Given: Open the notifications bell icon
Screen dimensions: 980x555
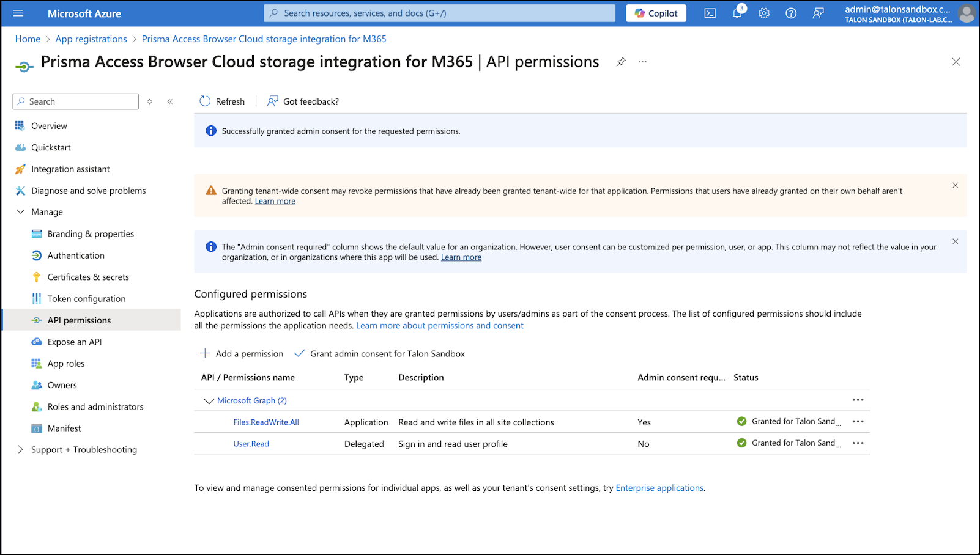Looking at the screenshot, I should coord(737,13).
